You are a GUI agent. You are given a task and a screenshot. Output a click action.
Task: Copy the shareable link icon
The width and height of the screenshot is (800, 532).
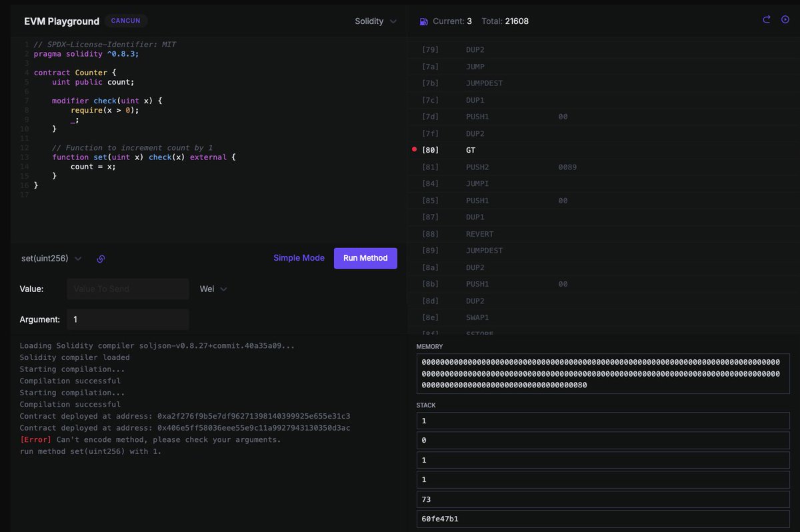tap(101, 259)
